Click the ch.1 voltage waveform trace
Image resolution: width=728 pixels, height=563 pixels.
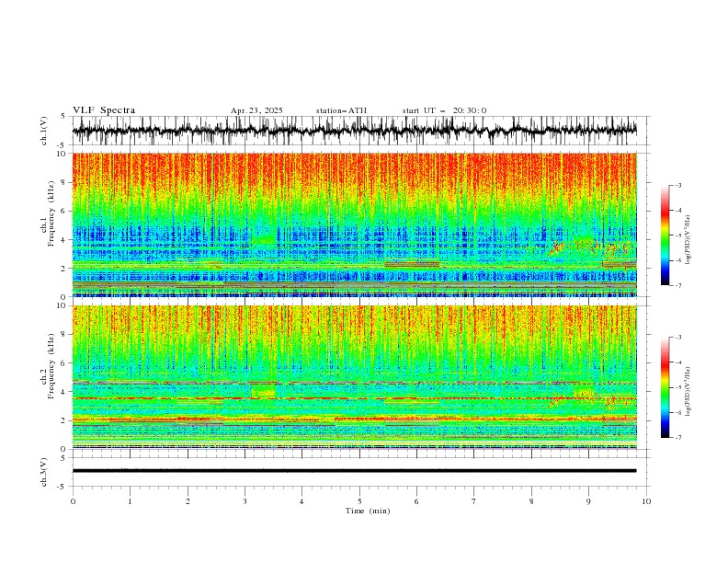354,130
